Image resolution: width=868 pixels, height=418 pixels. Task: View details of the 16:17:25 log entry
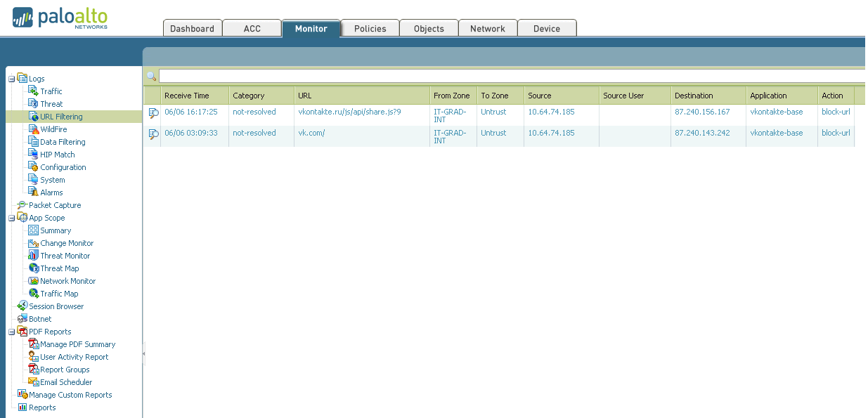[x=153, y=112]
